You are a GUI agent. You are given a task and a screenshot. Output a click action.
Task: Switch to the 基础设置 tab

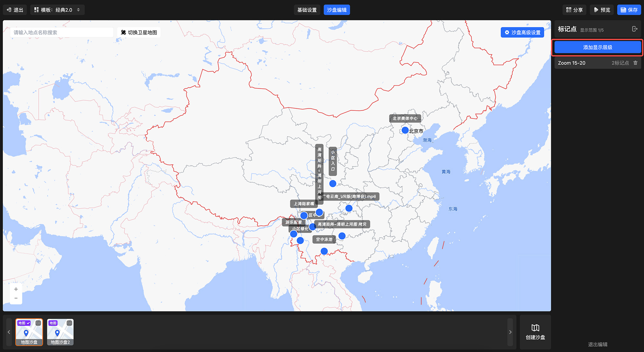[307, 10]
